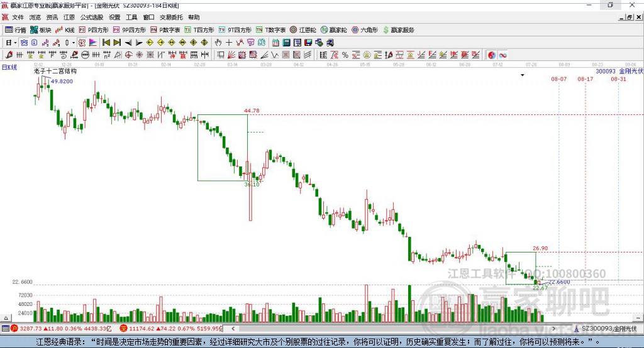The image size is (644, 348).
Task: Open the 板块 sector view
Action: pyautogui.click(x=41, y=30)
